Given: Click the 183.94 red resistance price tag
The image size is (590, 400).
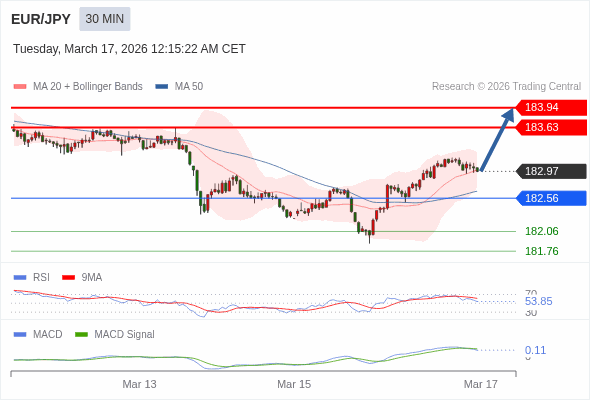Looking at the screenshot, I should (x=551, y=108).
